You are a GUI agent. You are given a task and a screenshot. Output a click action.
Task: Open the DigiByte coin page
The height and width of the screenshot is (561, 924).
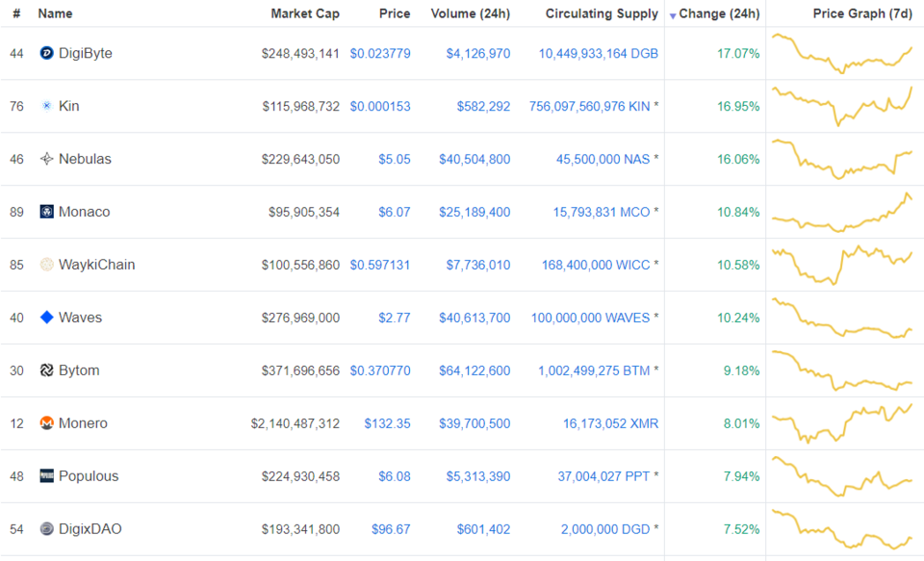[86, 53]
